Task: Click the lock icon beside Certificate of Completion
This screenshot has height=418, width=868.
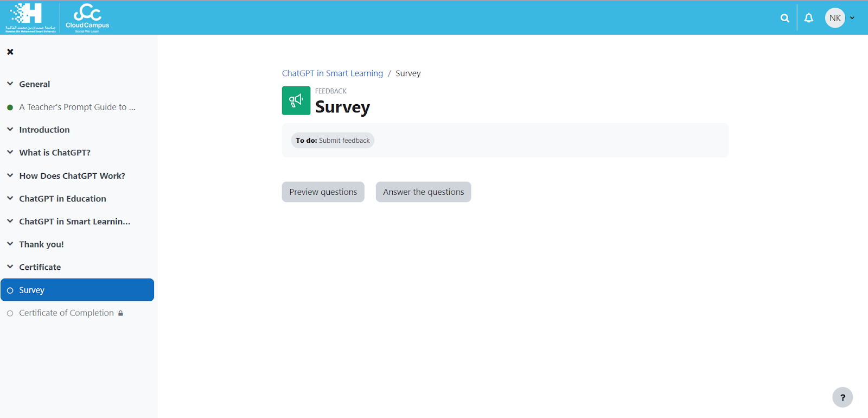Action: pos(120,313)
